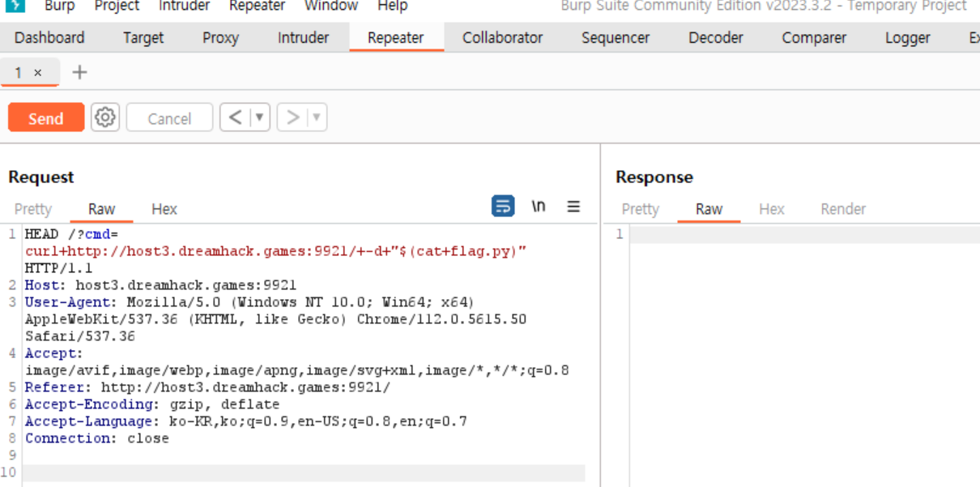This screenshot has width=980, height=487.
Task: Go back to previous request in history
Action: tap(235, 117)
